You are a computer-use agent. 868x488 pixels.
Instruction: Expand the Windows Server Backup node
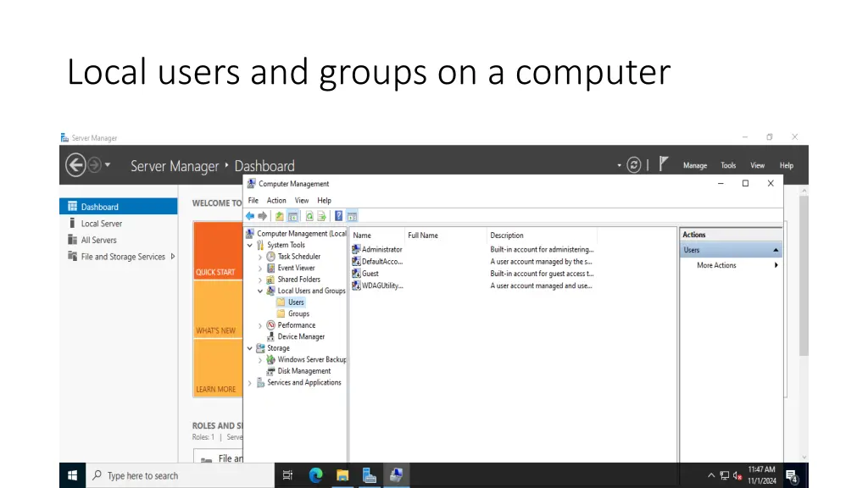pos(260,360)
